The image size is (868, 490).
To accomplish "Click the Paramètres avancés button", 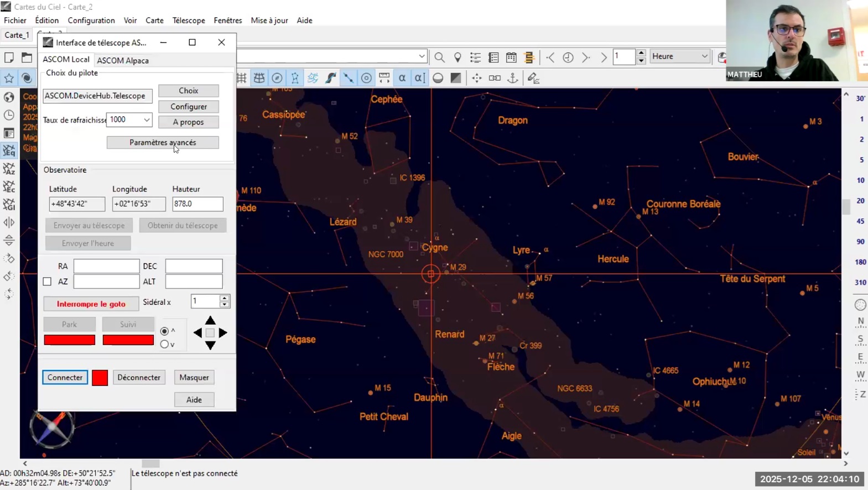I will 163,143.
